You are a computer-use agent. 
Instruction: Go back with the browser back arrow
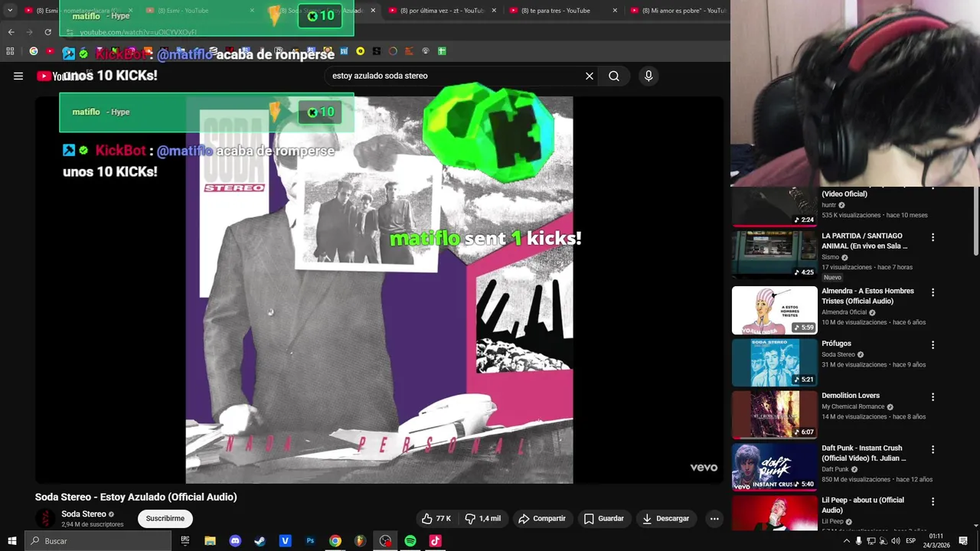11,32
